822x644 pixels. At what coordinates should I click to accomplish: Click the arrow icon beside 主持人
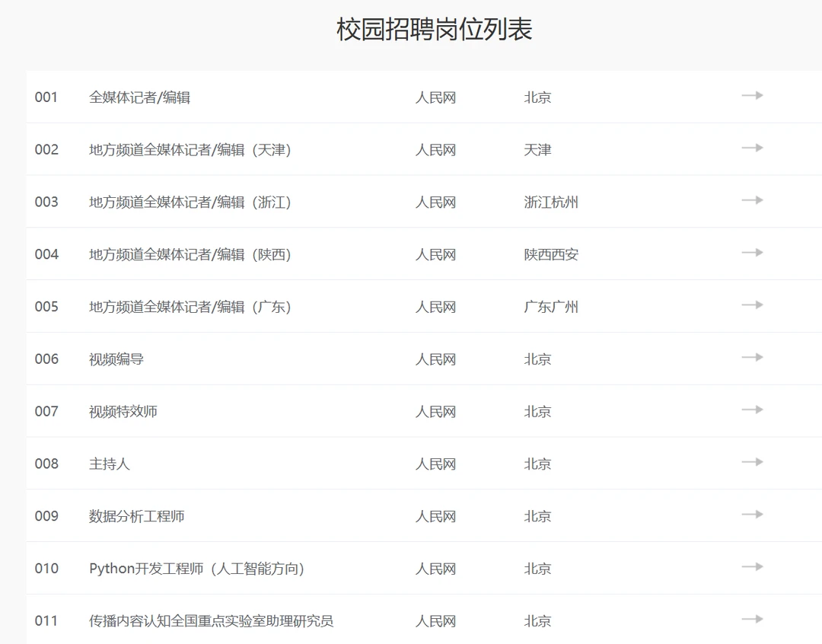click(752, 463)
